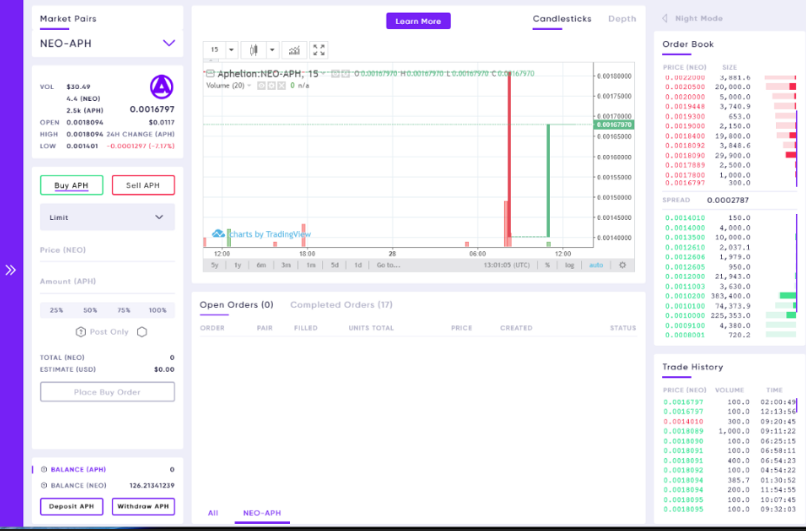Select sell order at 0.0018090 price

729,155
